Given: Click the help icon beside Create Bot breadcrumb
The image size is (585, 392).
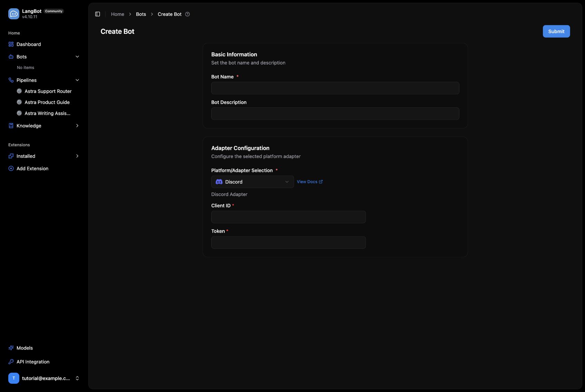Looking at the screenshot, I should click(x=187, y=14).
